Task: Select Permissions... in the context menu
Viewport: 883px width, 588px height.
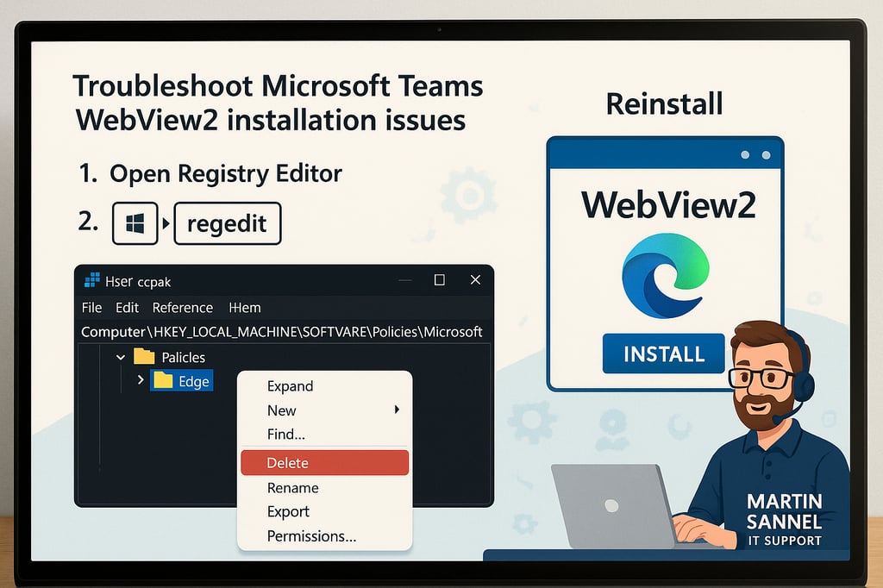Action: pos(311,536)
